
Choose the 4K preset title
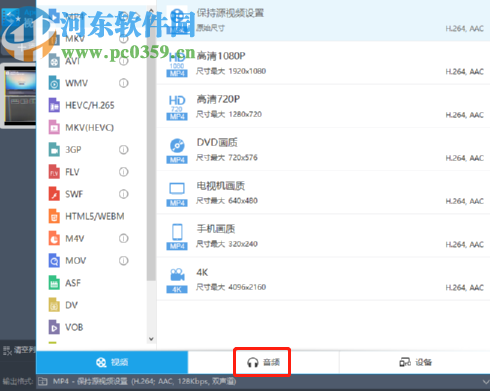click(202, 272)
